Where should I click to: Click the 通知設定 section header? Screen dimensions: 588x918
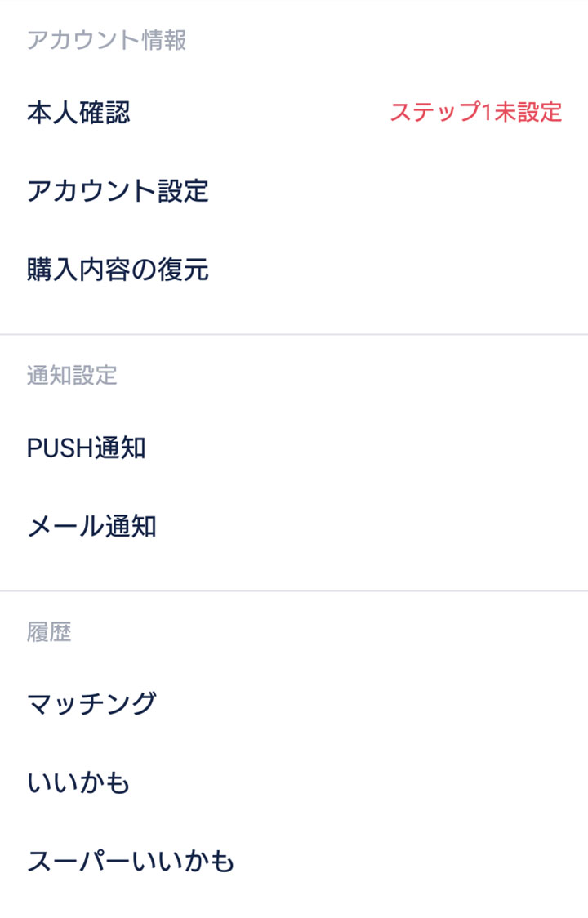[72, 375]
